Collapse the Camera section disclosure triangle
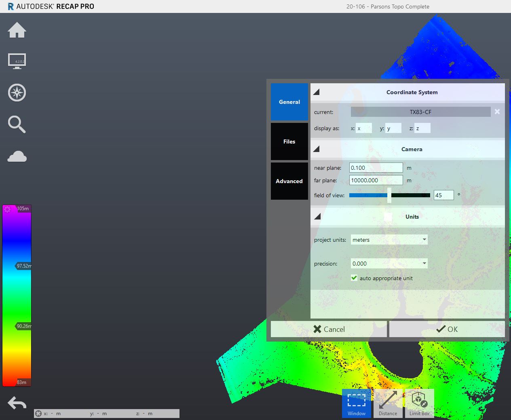The height and width of the screenshot is (420, 511). coord(317,149)
